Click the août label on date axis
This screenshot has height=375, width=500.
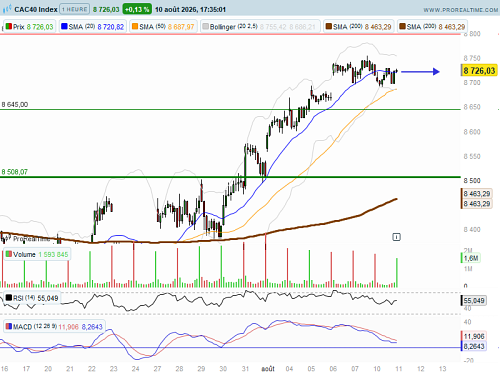click(268, 369)
